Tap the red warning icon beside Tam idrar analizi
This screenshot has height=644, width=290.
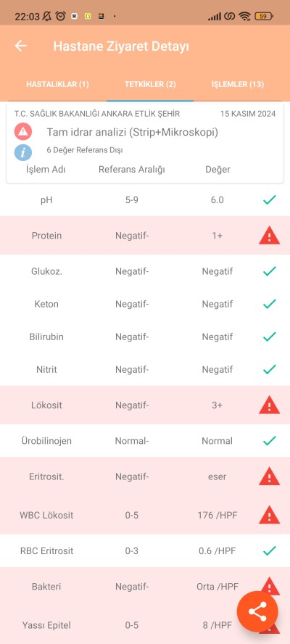pos(23,132)
